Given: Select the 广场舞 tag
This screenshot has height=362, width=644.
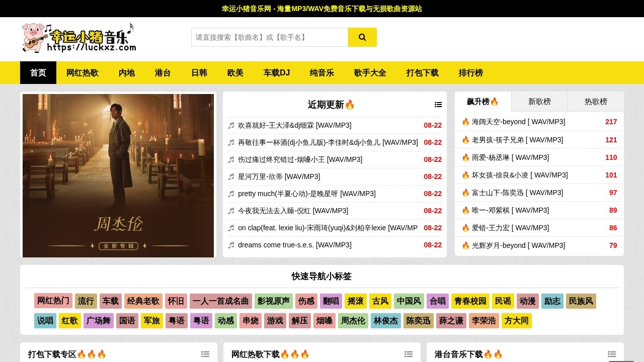Looking at the screenshot, I should click(99, 321).
